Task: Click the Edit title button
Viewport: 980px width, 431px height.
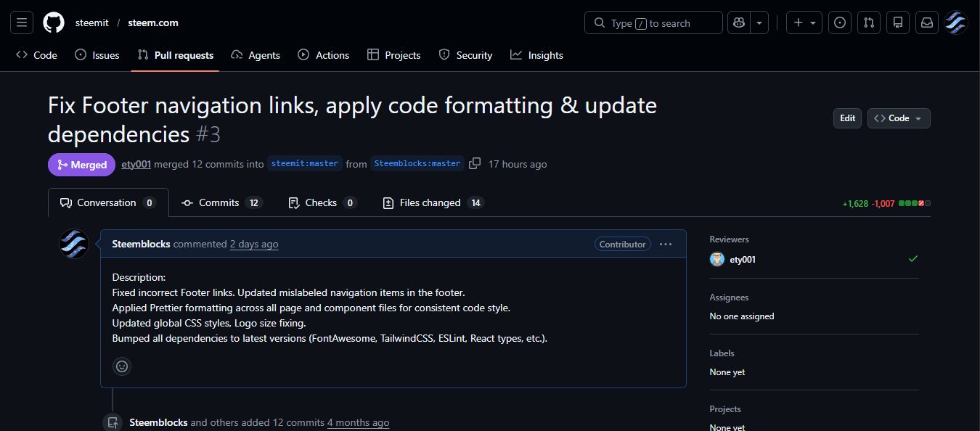Action: 847,118
